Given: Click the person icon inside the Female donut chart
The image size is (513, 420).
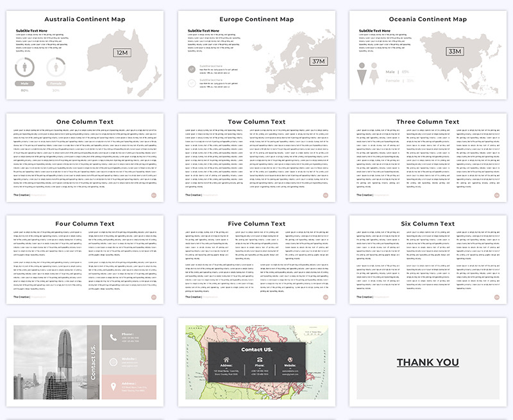Looking at the screenshot, I should pyautogui.click(x=56, y=67).
